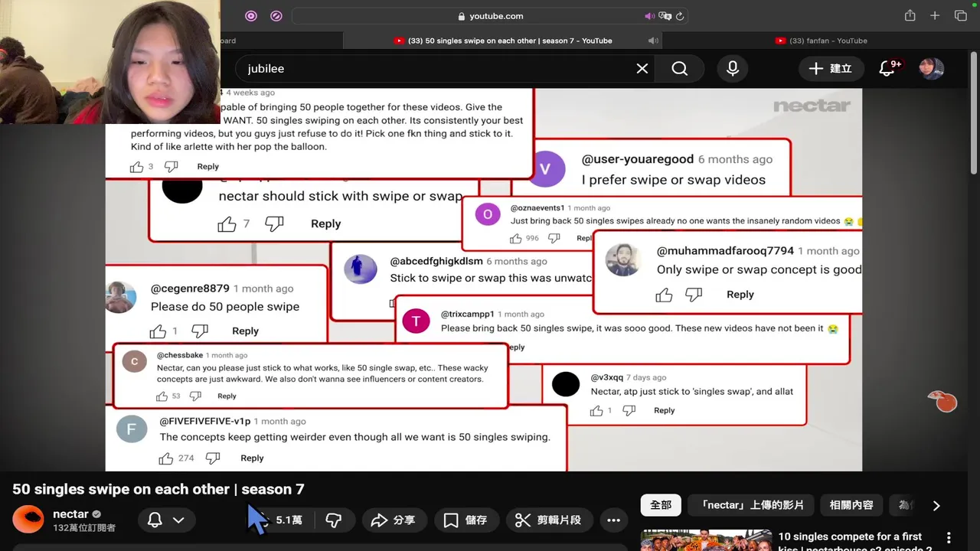
Task: Open '10 singles compete for a first kiss' title
Action: pyautogui.click(x=854, y=542)
